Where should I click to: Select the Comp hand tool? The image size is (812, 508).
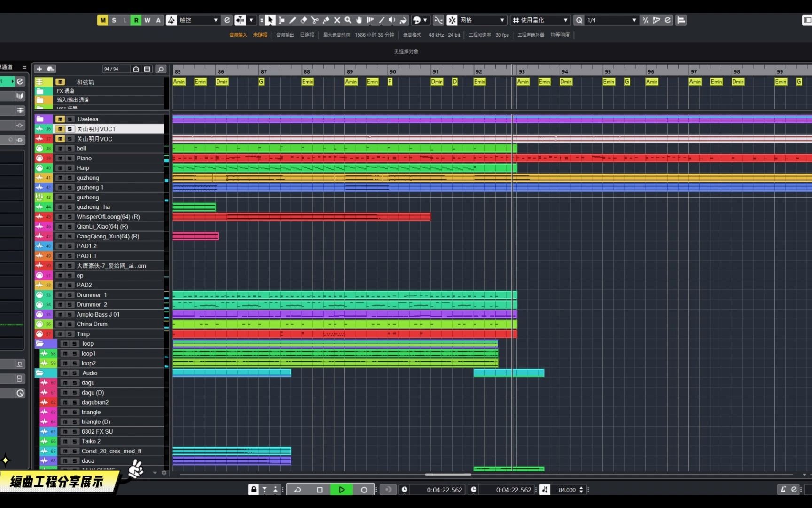[359, 20]
